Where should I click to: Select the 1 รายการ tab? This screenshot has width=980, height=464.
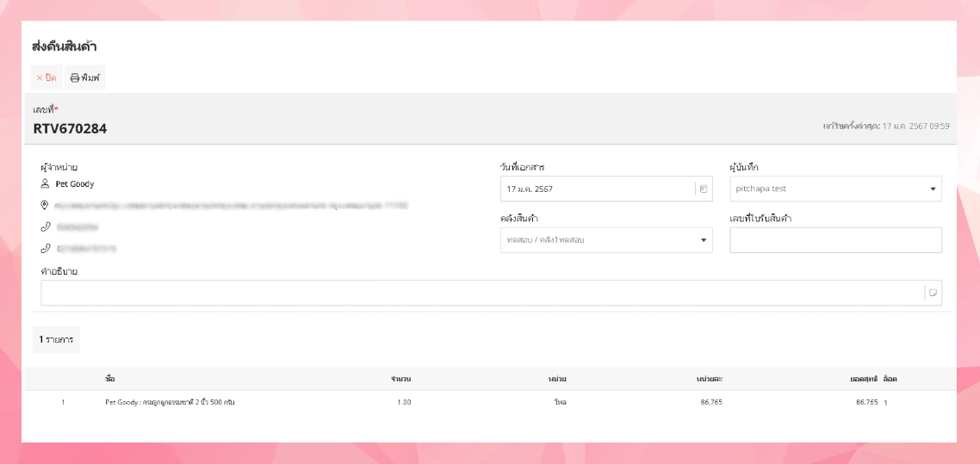pyautogui.click(x=56, y=339)
